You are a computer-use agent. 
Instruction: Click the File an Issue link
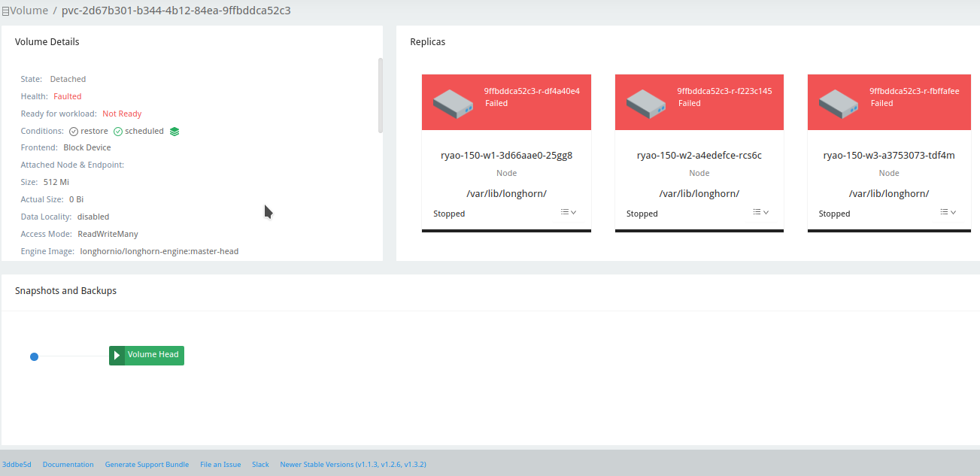pyautogui.click(x=220, y=465)
